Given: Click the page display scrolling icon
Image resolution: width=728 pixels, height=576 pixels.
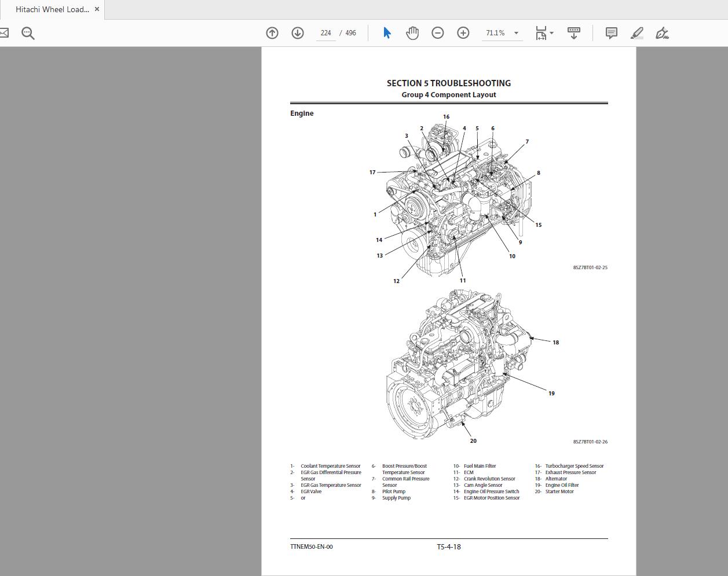Looking at the screenshot, I should click(573, 33).
